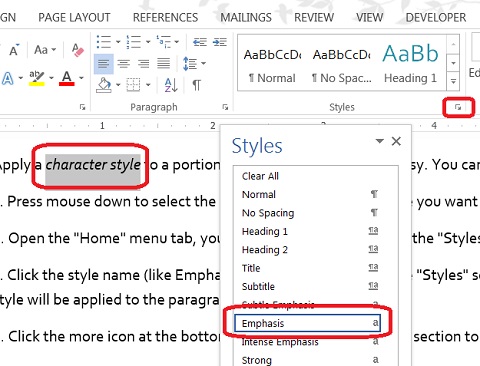480x366 pixels.
Task: Select Normal in the Styles pane
Action: coord(316,194)
